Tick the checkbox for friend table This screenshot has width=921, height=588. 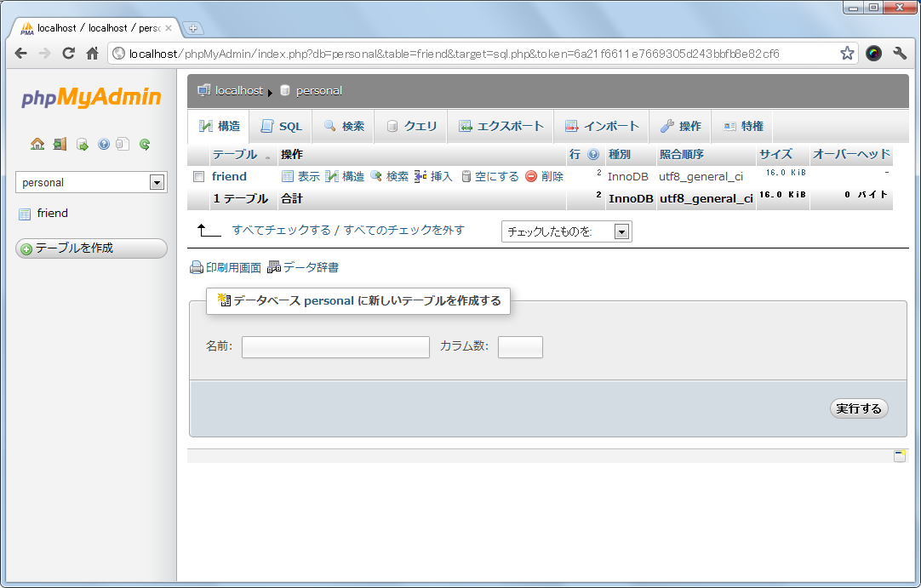pyautogui.click(x=198, y=176)
